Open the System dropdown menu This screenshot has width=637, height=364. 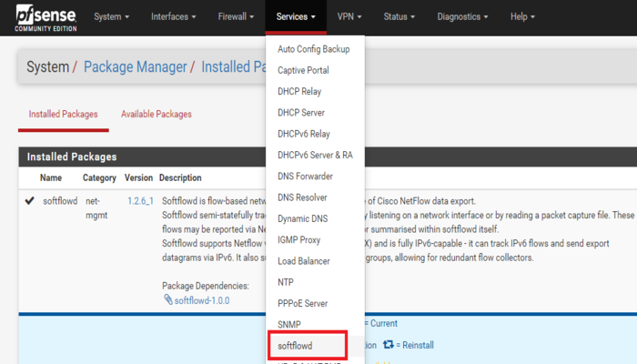[111, 16]
